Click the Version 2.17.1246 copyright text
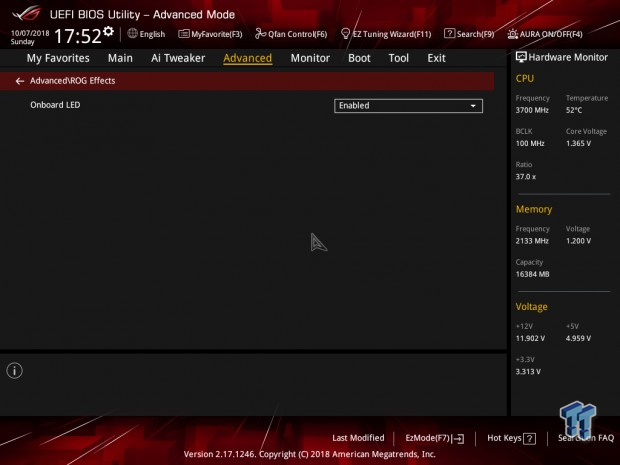This screenshot has height=465, width=620. 310,454
